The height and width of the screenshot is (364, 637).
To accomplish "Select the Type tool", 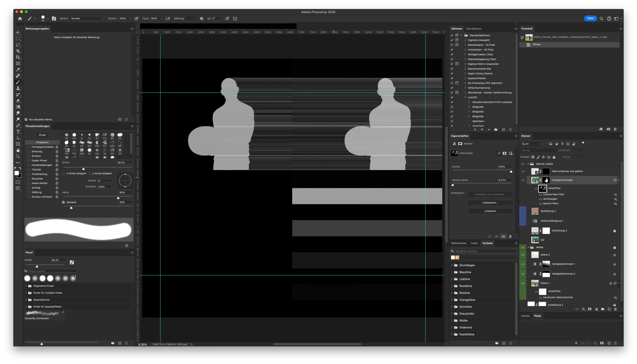I will [x=18, y=132].
